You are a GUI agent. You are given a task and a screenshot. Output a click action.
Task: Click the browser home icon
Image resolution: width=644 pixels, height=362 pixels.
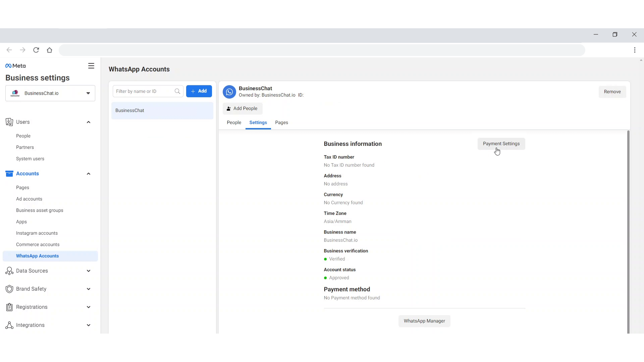49,50
